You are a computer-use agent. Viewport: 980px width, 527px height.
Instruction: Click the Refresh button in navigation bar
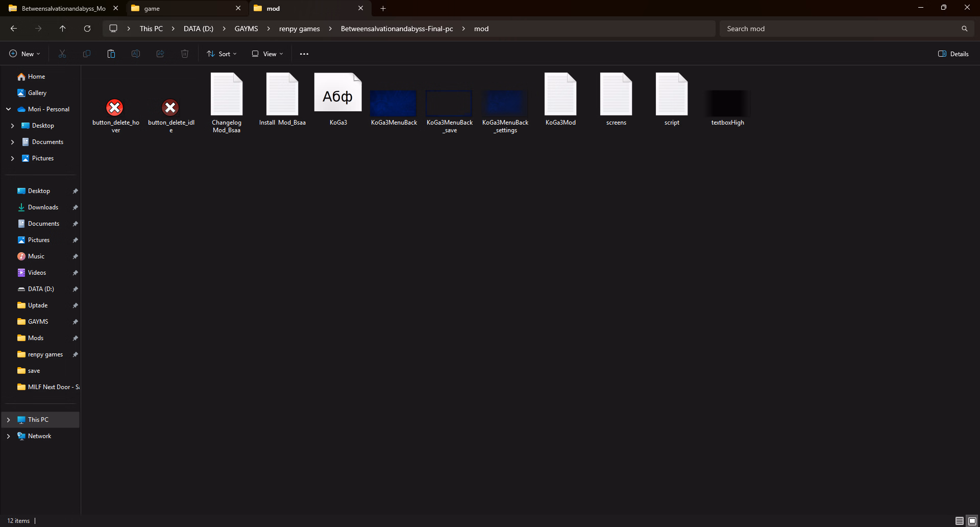[87, 29]
